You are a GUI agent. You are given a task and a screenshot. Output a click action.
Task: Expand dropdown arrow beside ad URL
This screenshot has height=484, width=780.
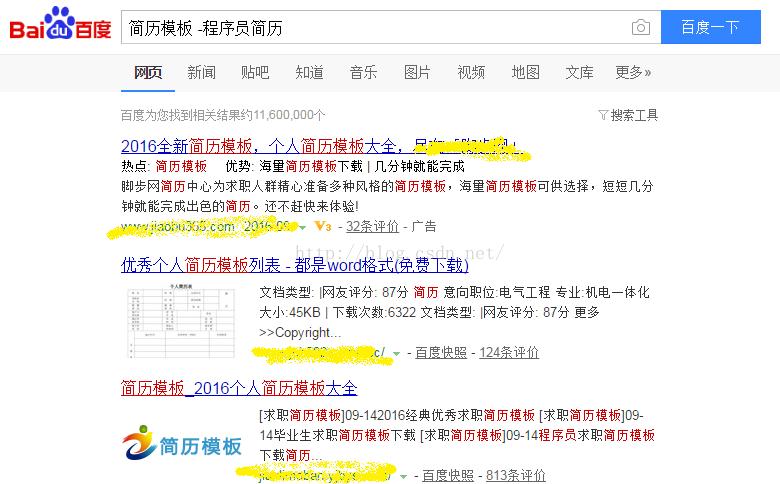point(302,228)
